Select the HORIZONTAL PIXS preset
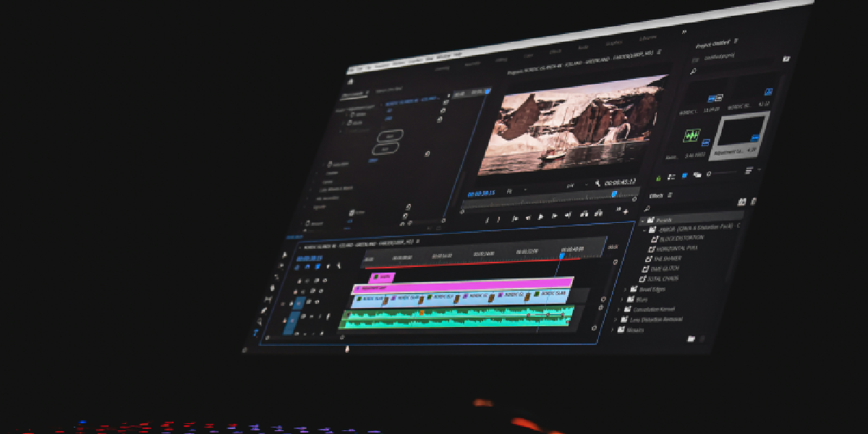Screen dimensions: 868x434 pyautogui.click(x=677, y=248)
